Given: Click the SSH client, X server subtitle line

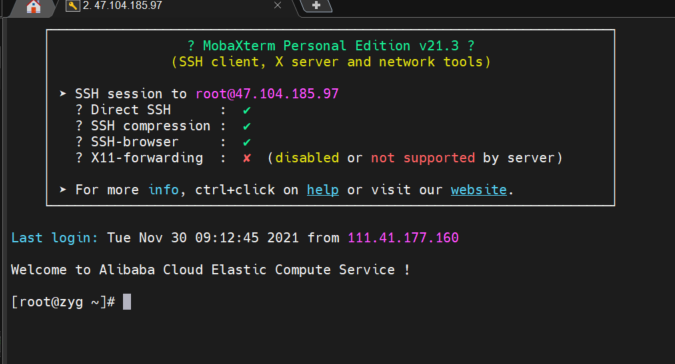Looking at the screenshot, I should (331, 62).
